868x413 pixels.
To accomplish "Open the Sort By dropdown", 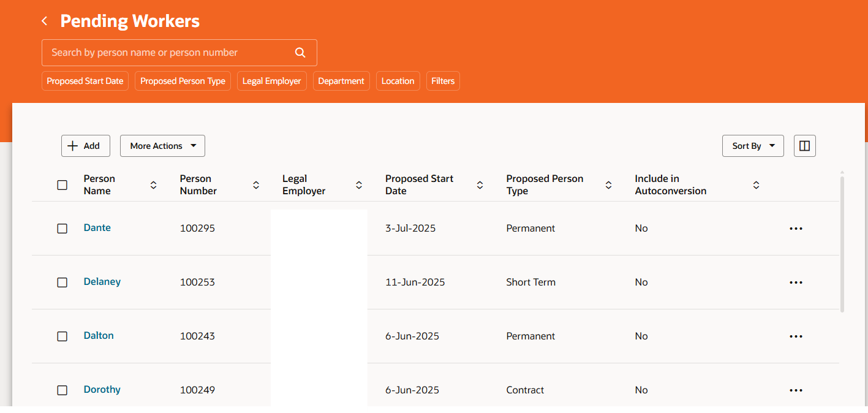I will [753, 146].
